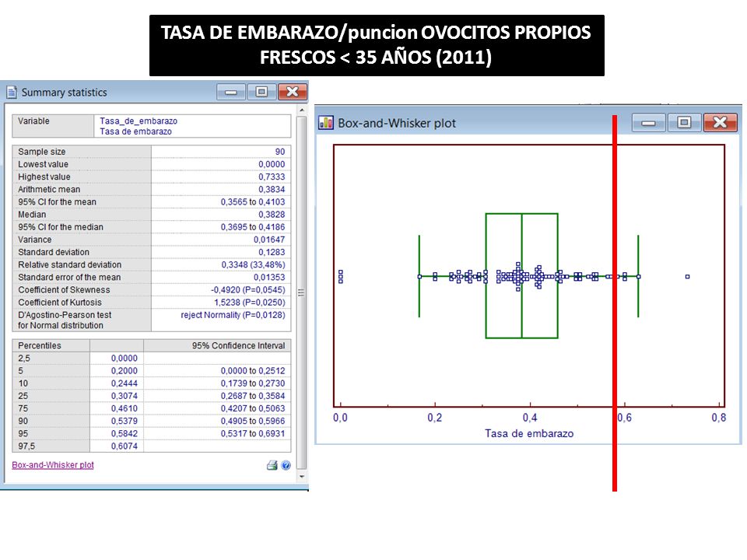Select the variable name Tasa_de_embarazo

[x=139, y=121]
